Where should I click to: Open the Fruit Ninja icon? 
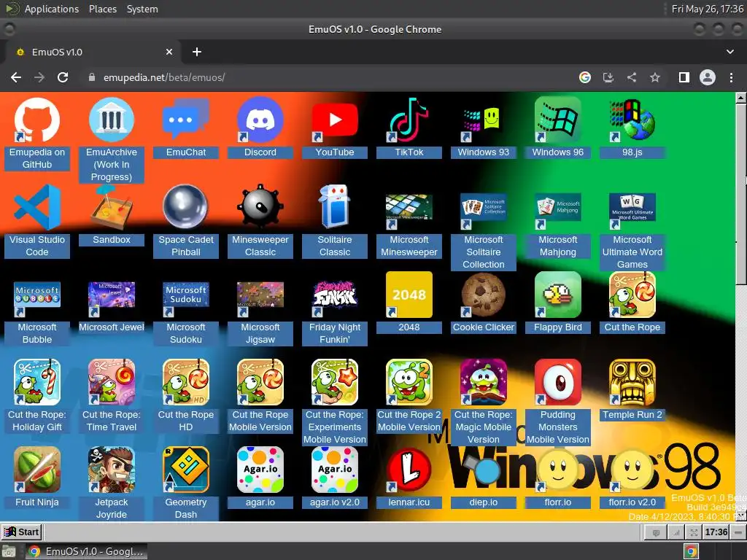37,470
